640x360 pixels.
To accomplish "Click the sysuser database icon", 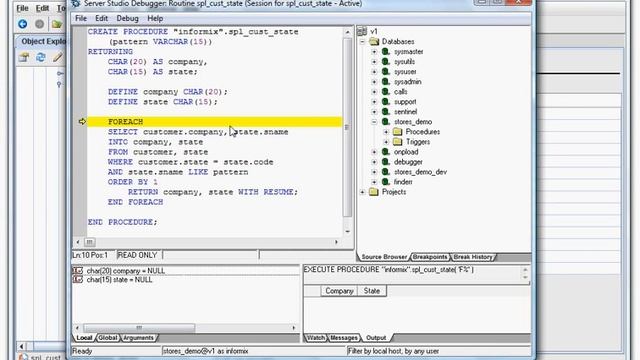I will 386,72.
